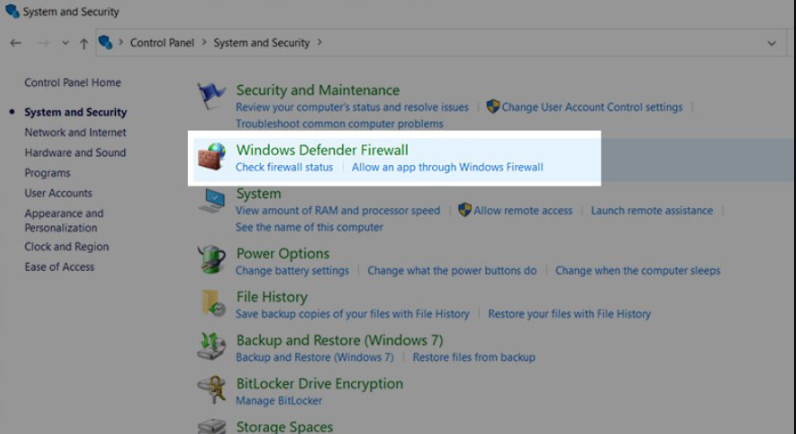Image resolution: width=796 pixels, height=434 pixels.
Task: Click Allow an app through Windows Firewall
Action: click(447, 167)
